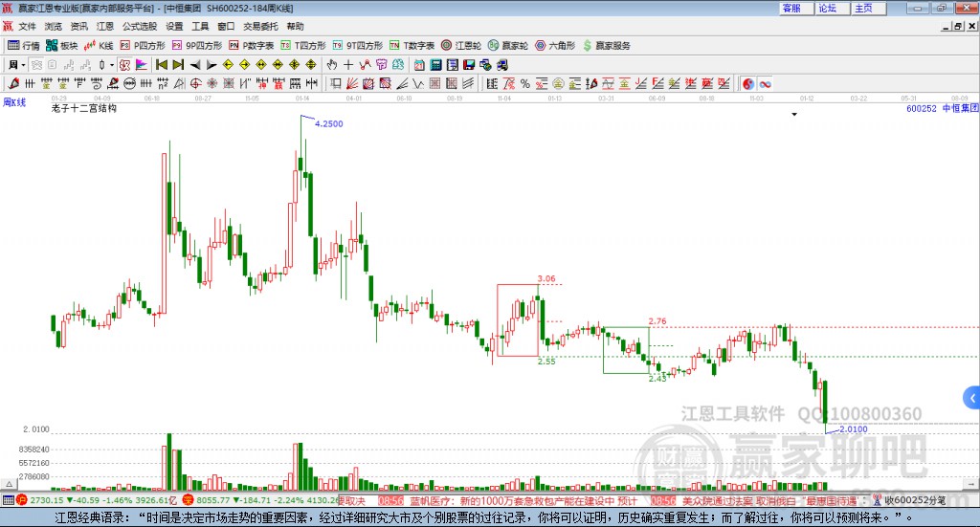Open the 9T四方形 tool
This screenshot has width=980, height=527.
click(358, 46)
